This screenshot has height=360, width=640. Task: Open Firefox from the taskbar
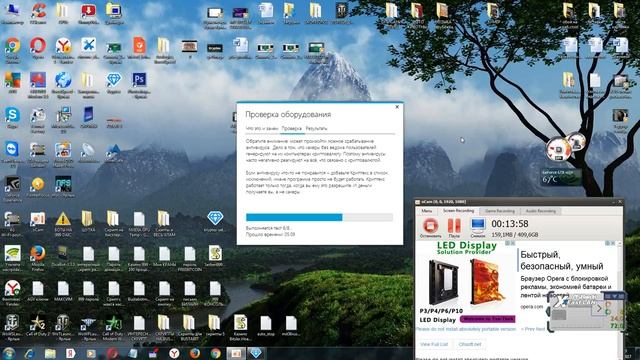click(x=195, y=353)
